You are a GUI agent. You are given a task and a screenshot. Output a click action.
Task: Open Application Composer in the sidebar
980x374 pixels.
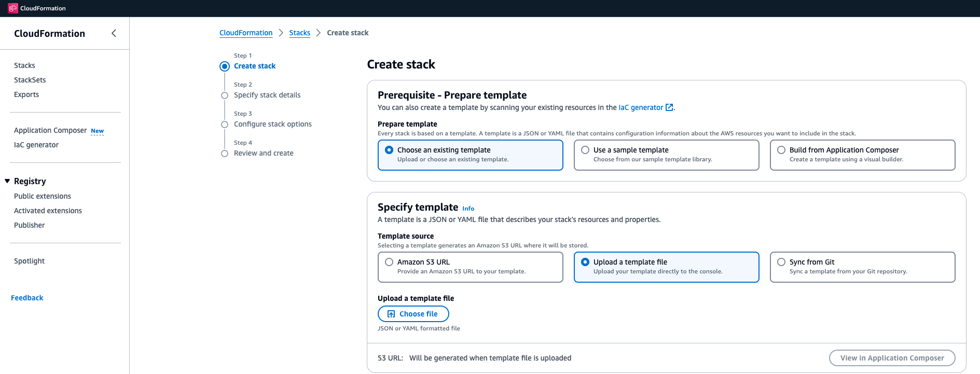click(x=50, y=130)
